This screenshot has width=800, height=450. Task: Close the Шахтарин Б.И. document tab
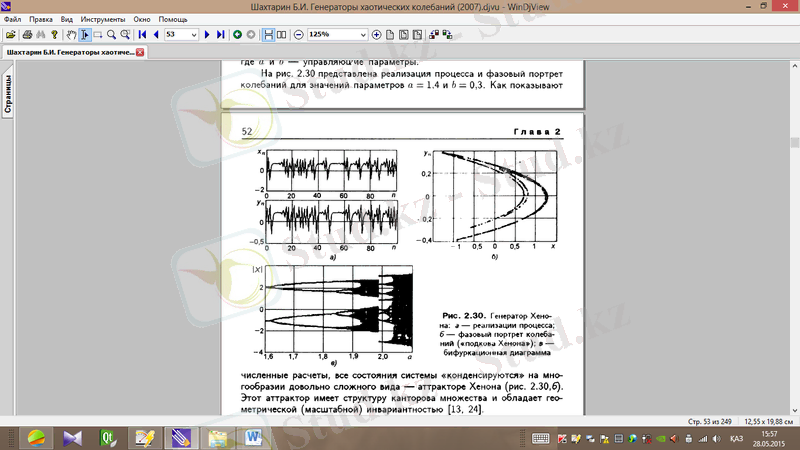tap(140, 52)
